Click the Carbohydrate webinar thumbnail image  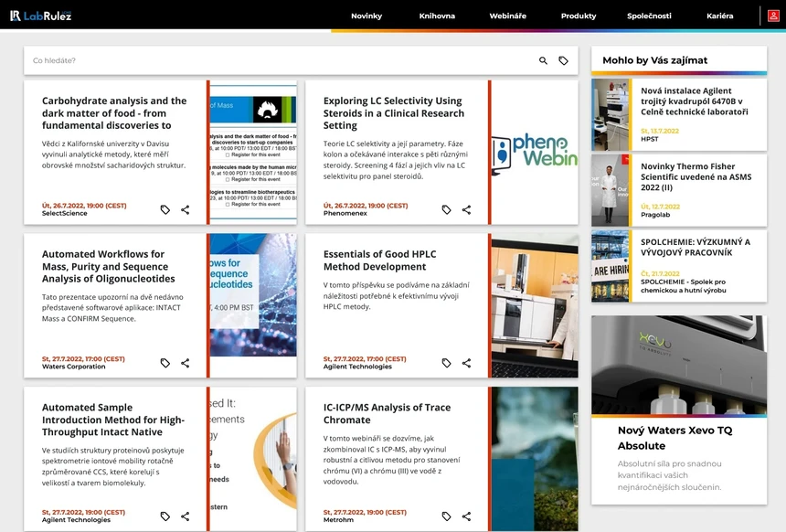pos(253,152)
